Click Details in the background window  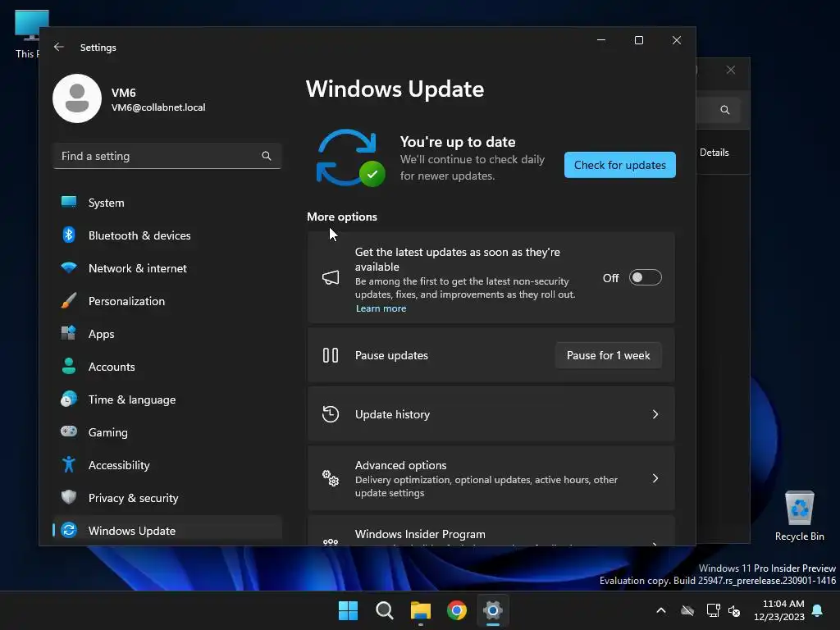pyautogui.click(x=714, y=153)
